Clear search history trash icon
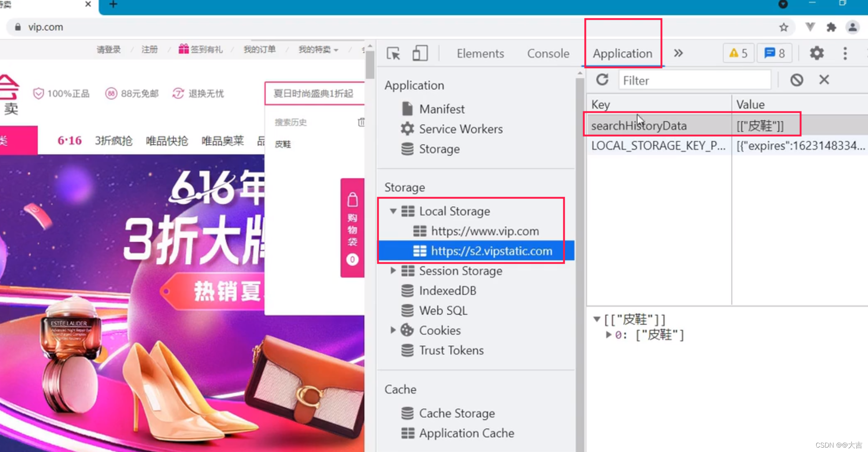 pos(361,122)
